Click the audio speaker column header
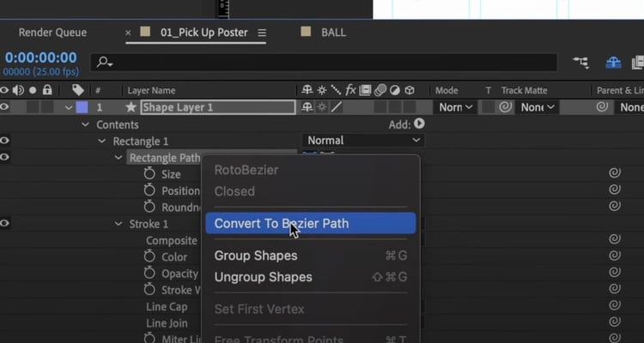Image resolution: width=644 pixels, height=343 pixels. (x=18, y=90)
